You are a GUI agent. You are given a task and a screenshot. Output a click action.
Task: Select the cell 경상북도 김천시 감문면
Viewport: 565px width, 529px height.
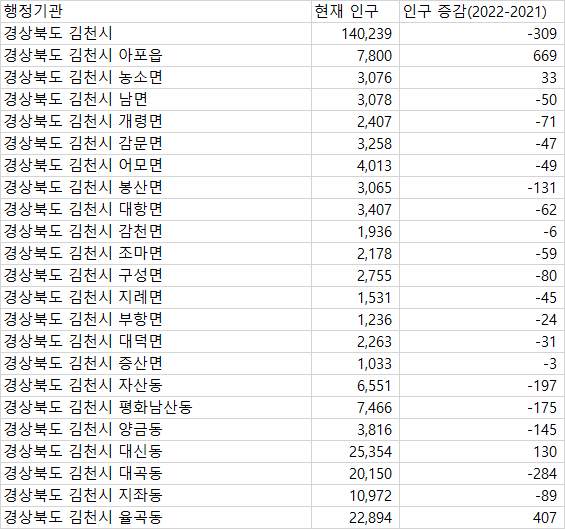[x=156, y=143]
